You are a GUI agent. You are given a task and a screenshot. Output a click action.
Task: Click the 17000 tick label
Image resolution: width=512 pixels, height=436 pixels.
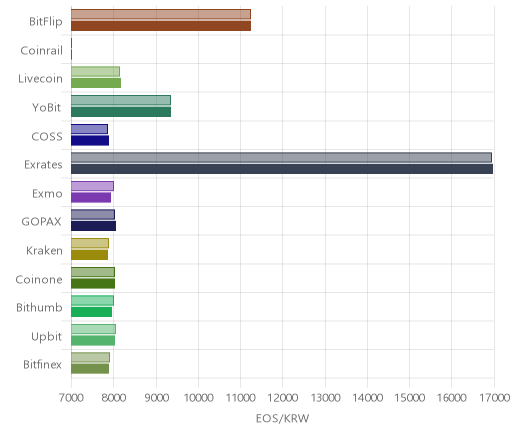point(495,398)
